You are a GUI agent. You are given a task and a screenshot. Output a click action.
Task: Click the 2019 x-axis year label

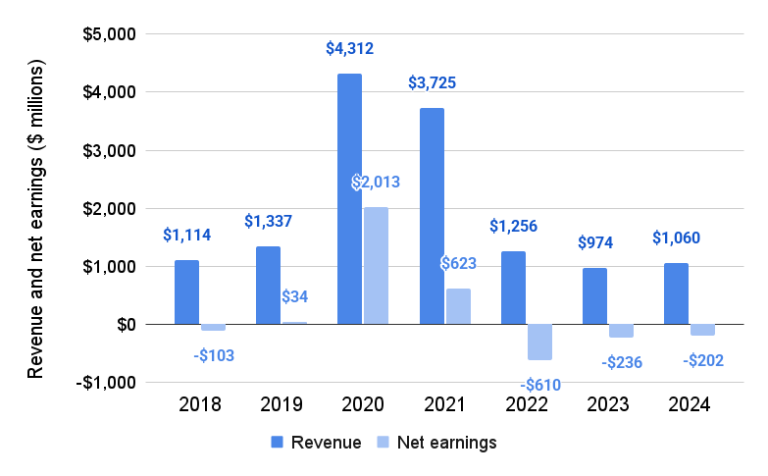coord(280,406)
